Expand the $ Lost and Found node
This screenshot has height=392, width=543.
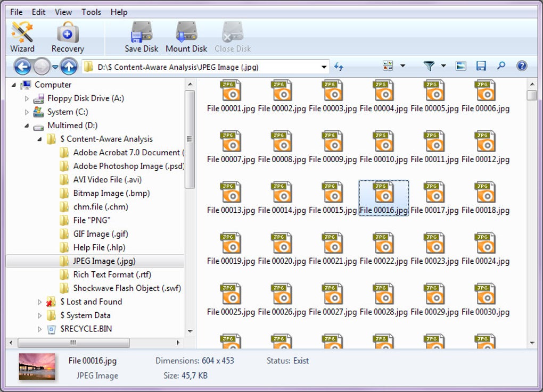click(x=39, y=302)
